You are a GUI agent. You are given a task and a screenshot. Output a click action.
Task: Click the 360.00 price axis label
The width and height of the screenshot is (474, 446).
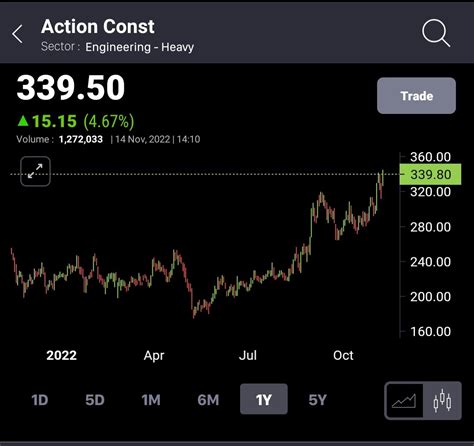pos(430,157)
